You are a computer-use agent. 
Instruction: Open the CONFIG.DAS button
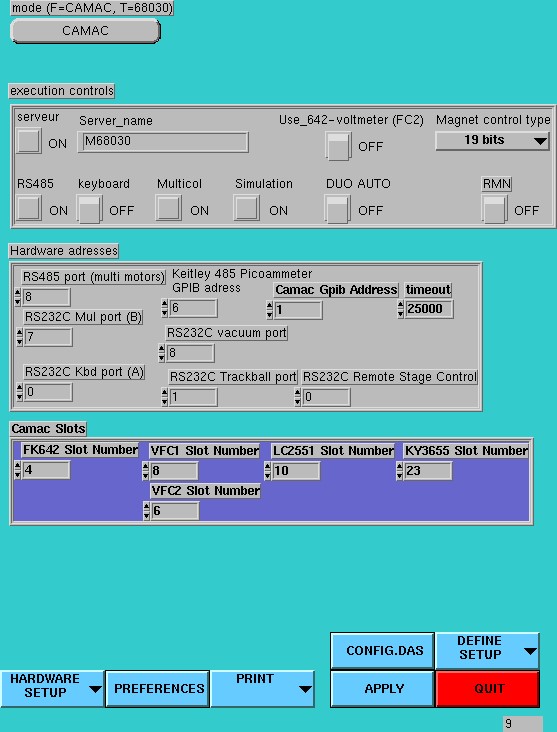(x=382, y=650)
